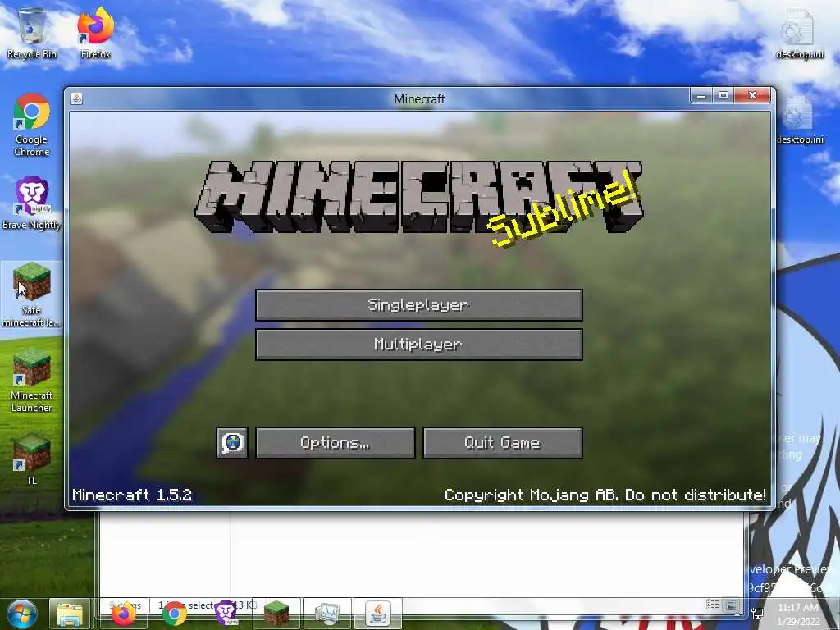This screenshot has height=630, width=840.
Task: Launch Google Chrome from the taskbar
Action: click(x=175, y=614)
